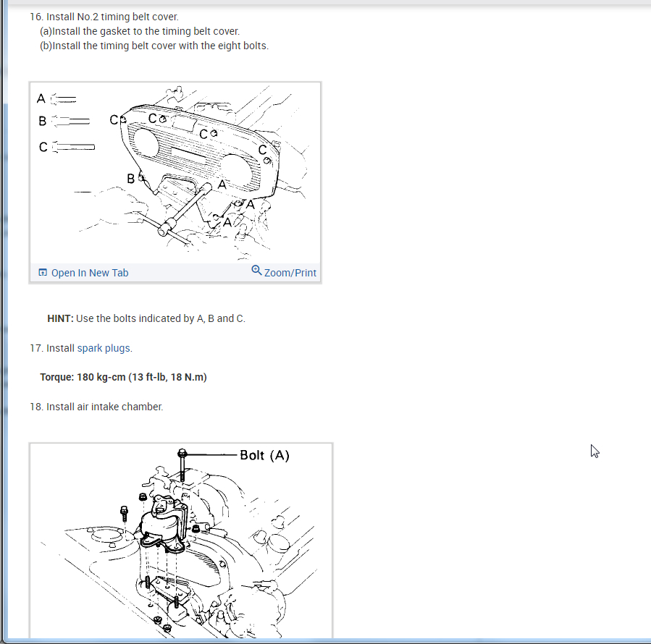
Task: Click sub-step (b) eight bolts text
Action: 154,46
